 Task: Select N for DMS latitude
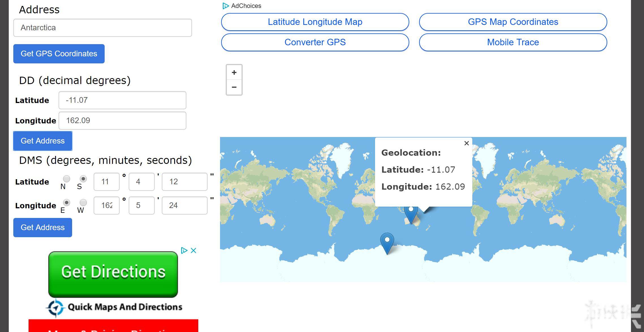[x=66, y=179]
